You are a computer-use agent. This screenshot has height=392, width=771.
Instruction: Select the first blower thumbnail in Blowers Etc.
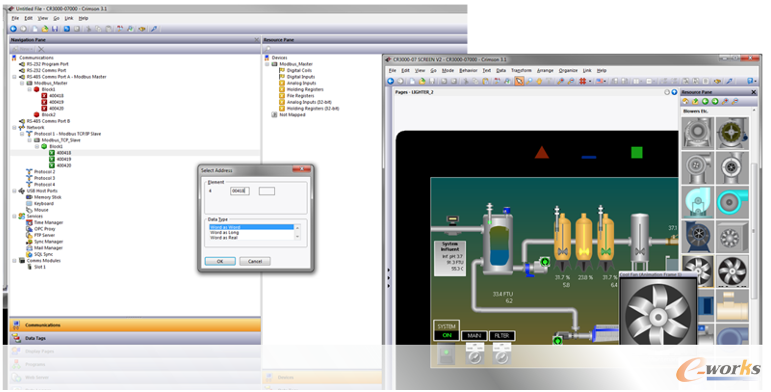click(x=697, y=133)
